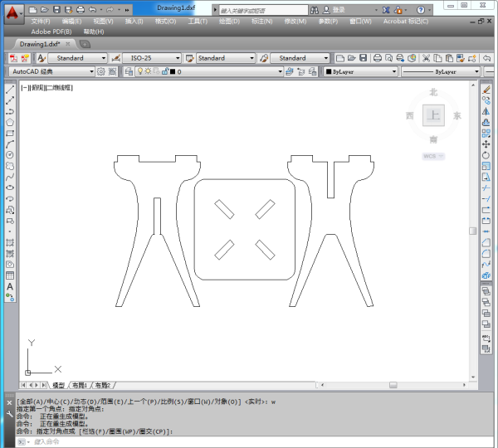Select the Hatch tool
The image size is (498, 448).
[x=10, y=242]
